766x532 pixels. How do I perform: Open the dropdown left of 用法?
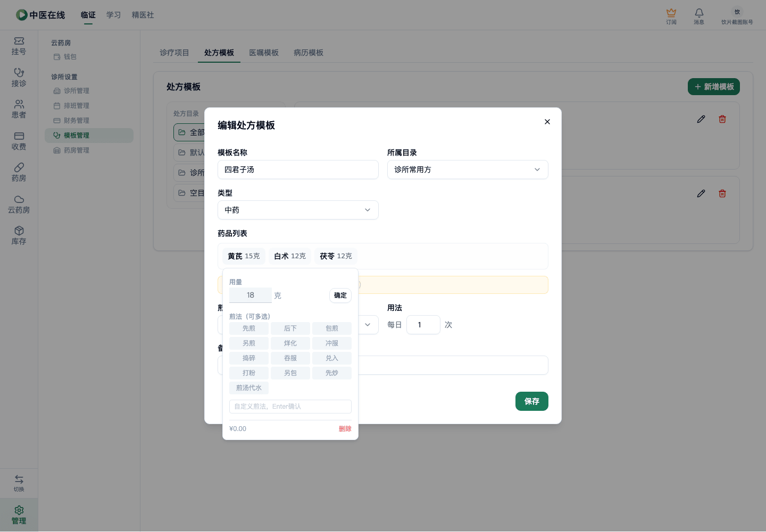[368, 325]
